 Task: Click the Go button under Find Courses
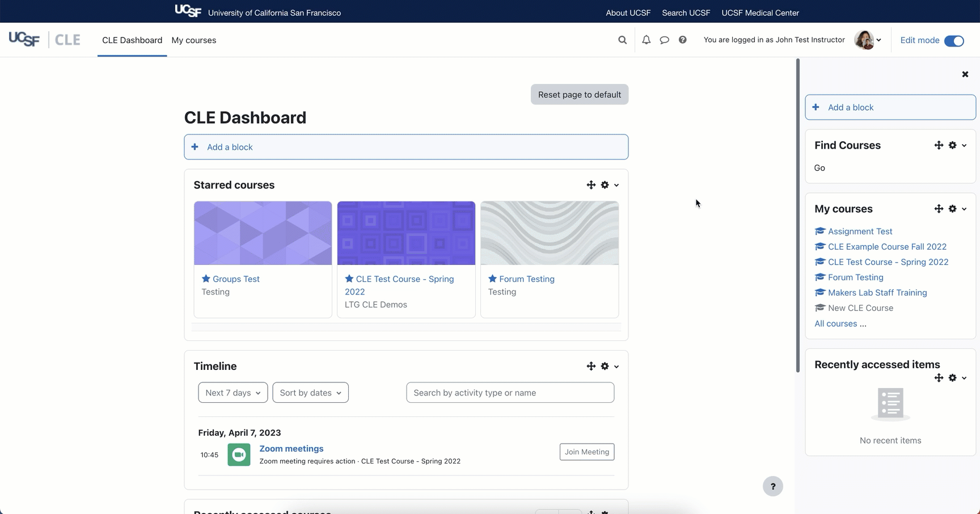[820, 168]
